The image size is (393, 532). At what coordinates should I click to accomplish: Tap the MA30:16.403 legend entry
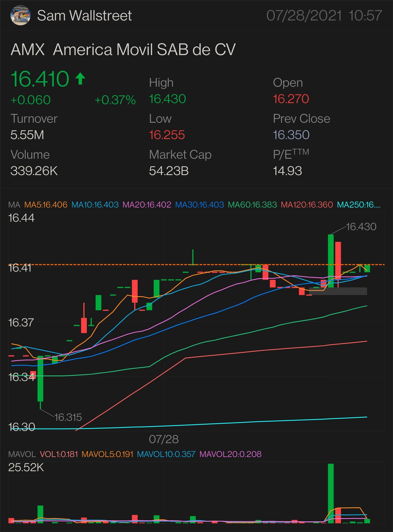pyautogui.click(x=200, y=205)
